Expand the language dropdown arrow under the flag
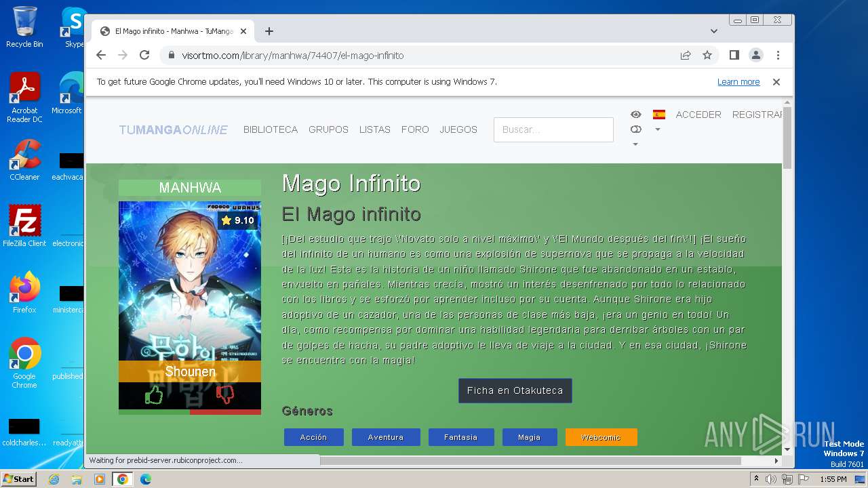Viewport: 868px width, 488px height. 657,129
